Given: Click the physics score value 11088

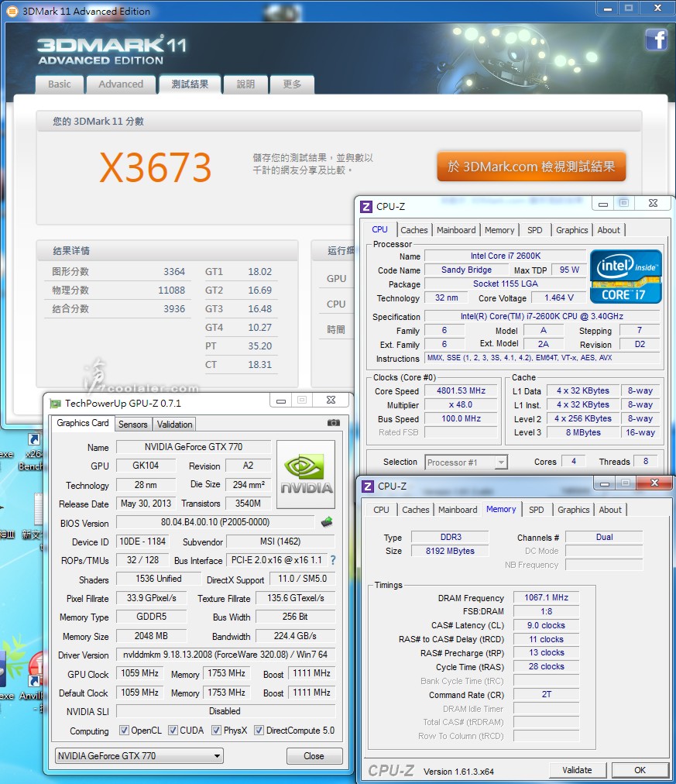Looking at the screenshot, I should pos(171,290).
